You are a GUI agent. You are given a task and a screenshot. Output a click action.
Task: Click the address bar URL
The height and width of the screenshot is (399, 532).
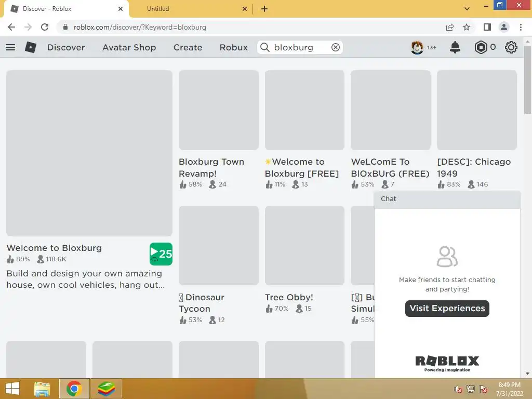click(x=140, y=27)
